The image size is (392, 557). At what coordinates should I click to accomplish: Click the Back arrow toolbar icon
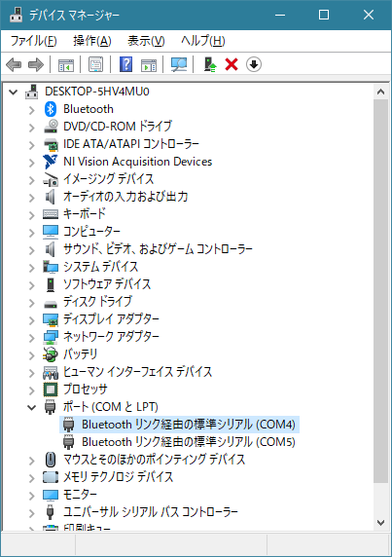(x=14, y=64)
